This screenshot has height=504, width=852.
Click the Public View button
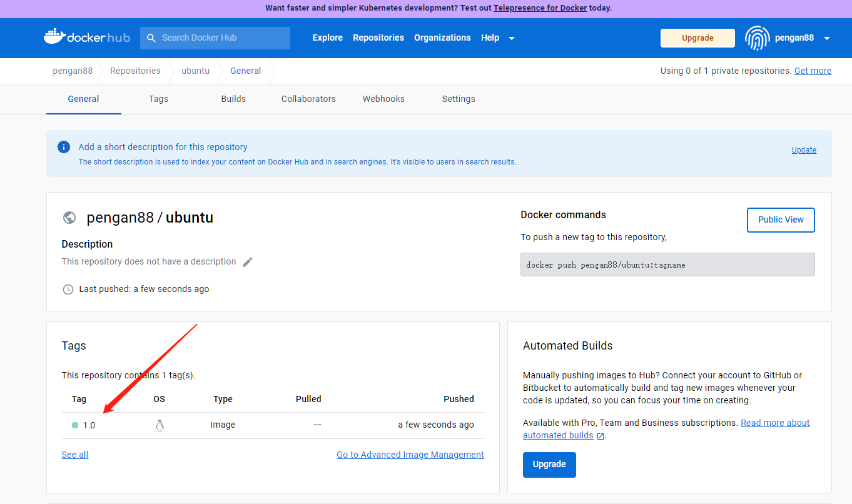click(781, 219)
